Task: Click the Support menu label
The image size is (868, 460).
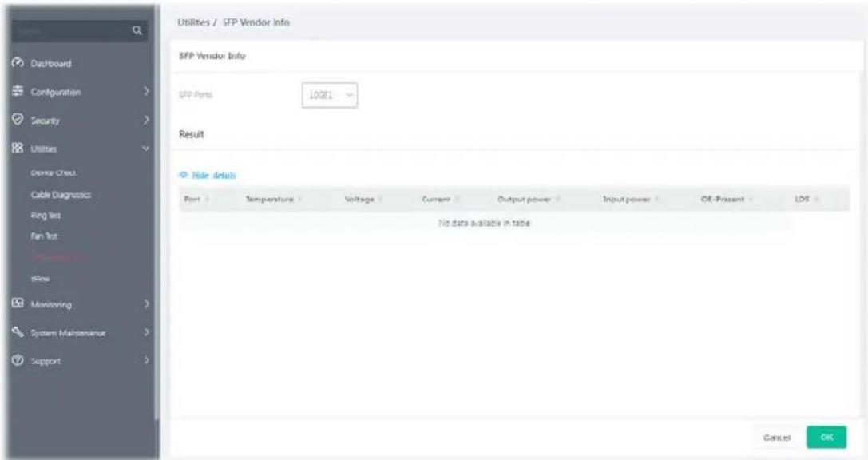Action: click(46, 361)
